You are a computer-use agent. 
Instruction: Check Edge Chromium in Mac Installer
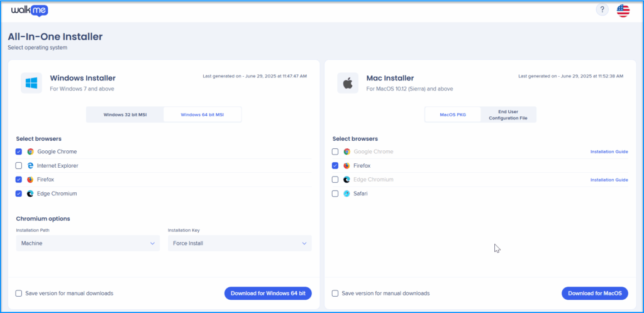tap(335, 180)
